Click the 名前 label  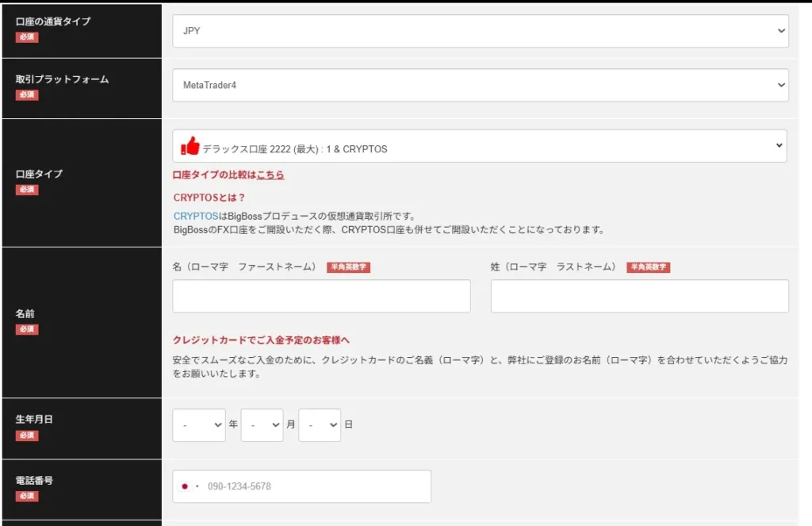(25, 313)
